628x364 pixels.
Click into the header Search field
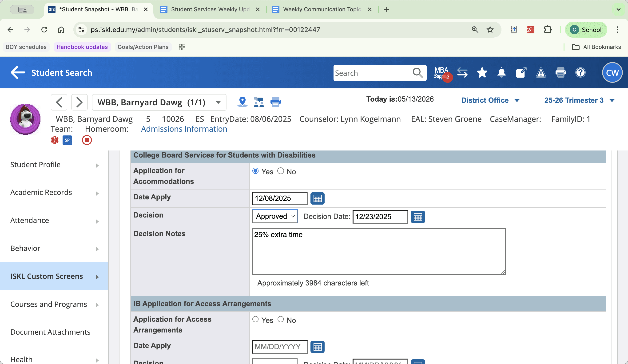click(372, 73)
